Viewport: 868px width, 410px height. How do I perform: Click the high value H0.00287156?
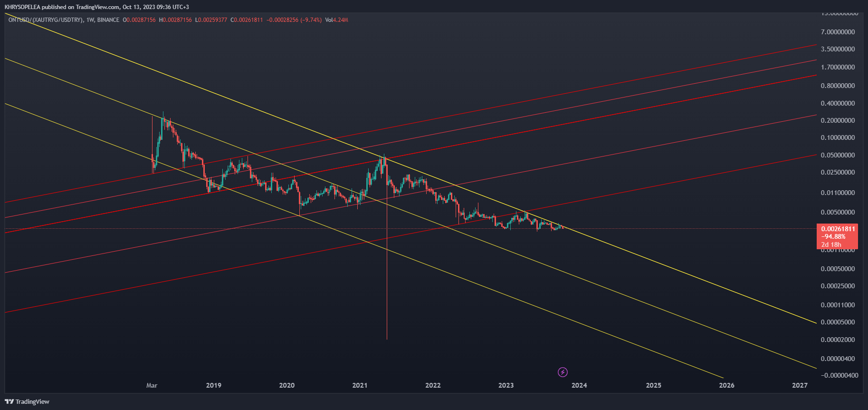click(x=175, y=20)
